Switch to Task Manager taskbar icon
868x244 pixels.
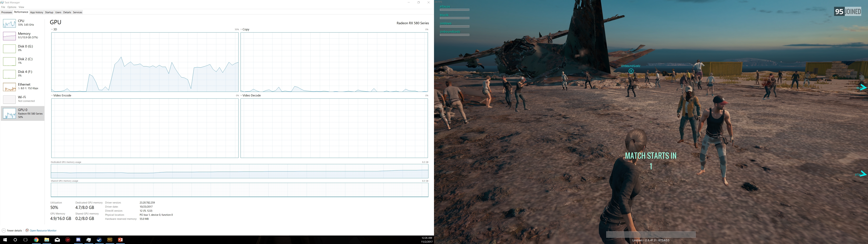[x=89, y=240]
